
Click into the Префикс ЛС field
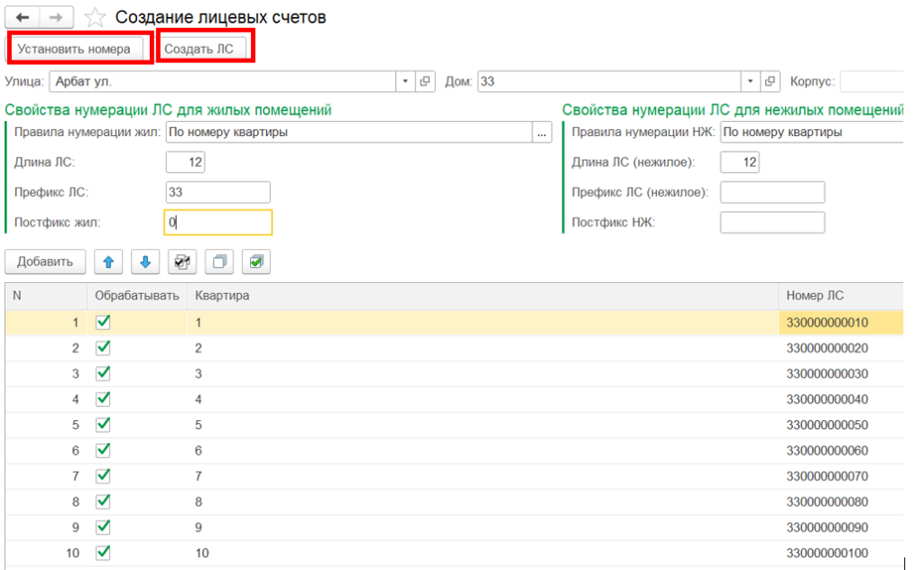pos(217,192)
